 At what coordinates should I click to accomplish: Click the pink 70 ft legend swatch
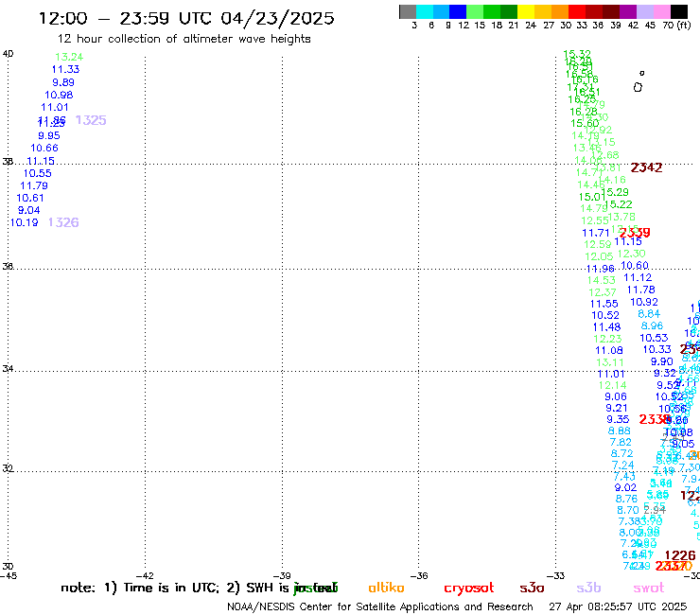(662, 11)
